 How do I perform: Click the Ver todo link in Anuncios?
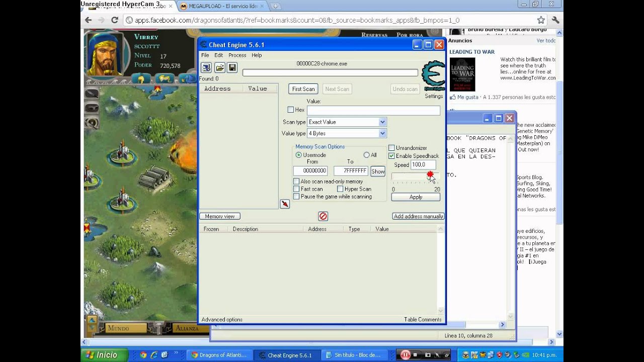[x=546, y=41]
